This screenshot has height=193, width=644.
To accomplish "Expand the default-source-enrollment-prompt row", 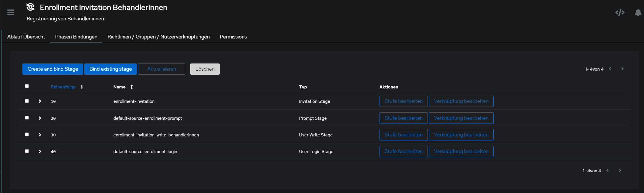I will 40,118.
